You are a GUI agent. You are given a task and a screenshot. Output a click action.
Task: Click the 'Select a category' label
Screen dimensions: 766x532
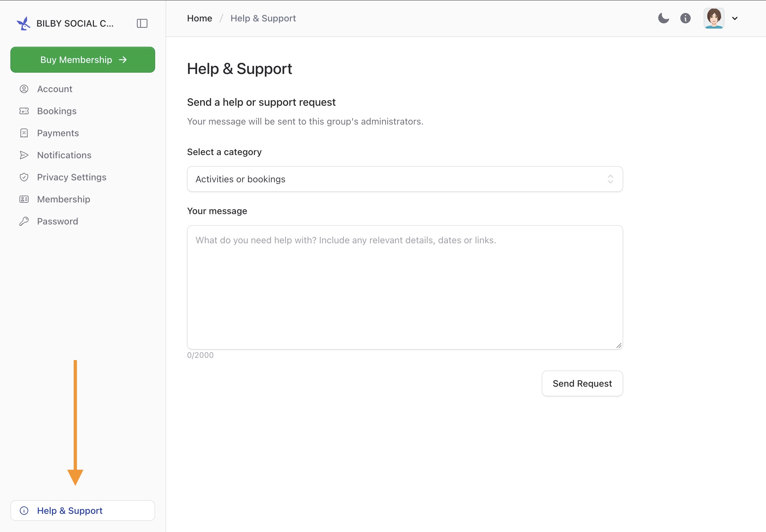(x=224, y=152)
